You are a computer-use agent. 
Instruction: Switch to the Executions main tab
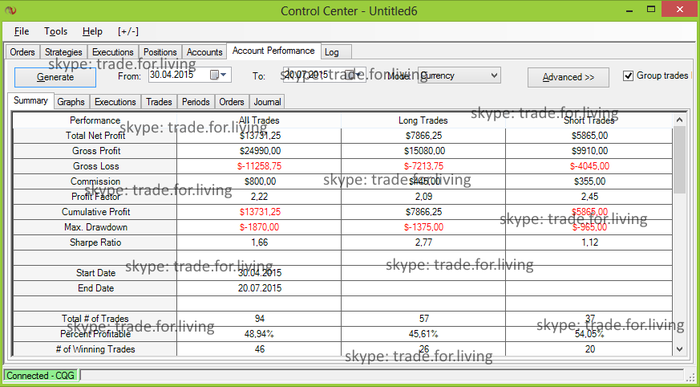pos(113,52)
